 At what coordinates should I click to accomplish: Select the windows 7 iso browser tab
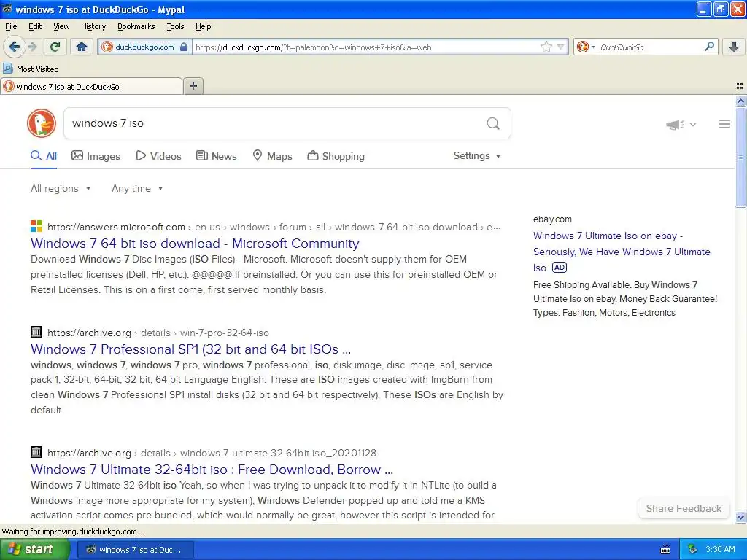[91, 86]
